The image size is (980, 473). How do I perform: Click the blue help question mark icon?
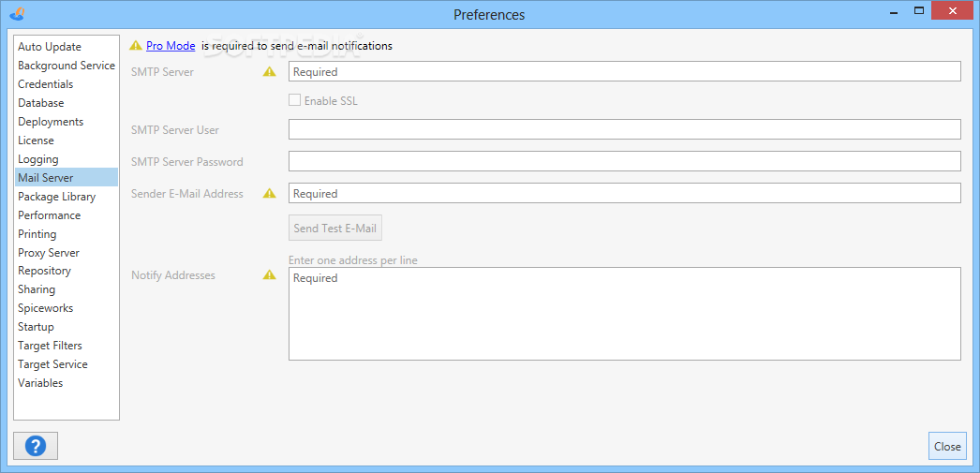pos(36,446)
